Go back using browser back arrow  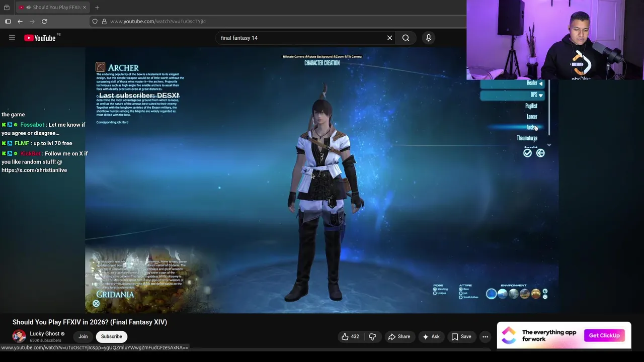20,21
